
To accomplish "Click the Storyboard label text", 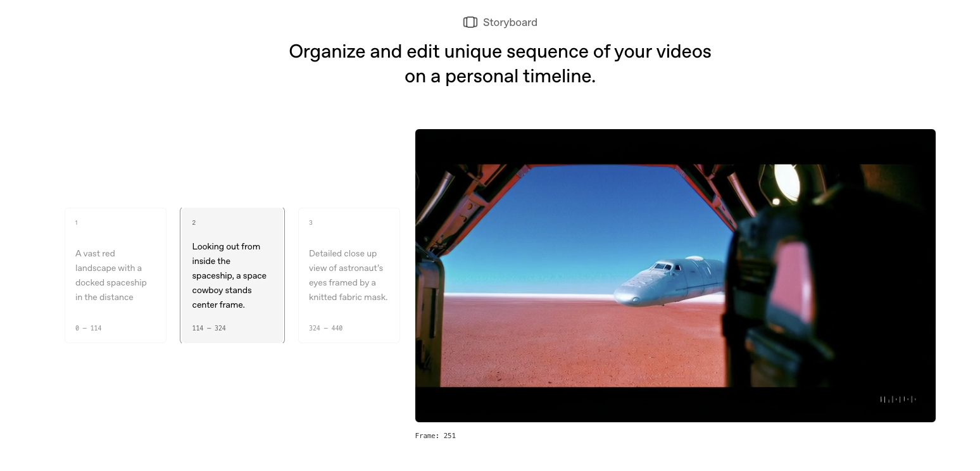I will [510, 22].
